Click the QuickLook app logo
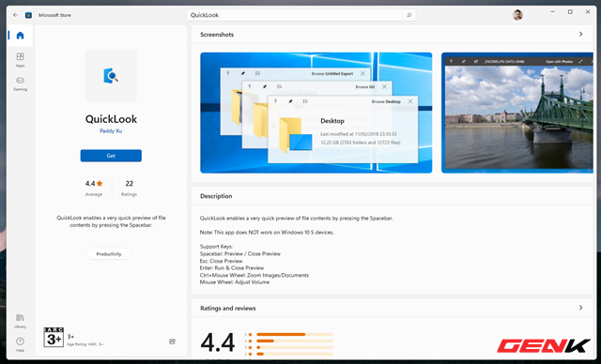601x364 pixels. [111, 76]
